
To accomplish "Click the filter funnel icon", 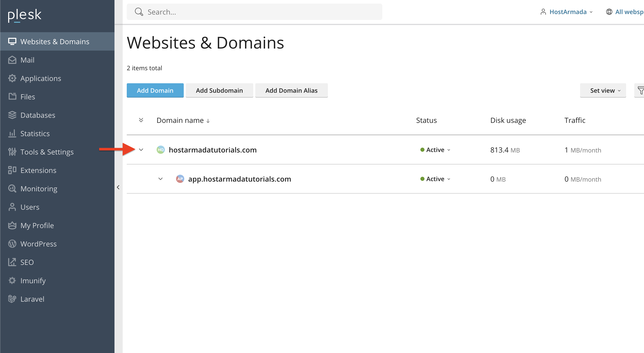I will 640,90.
